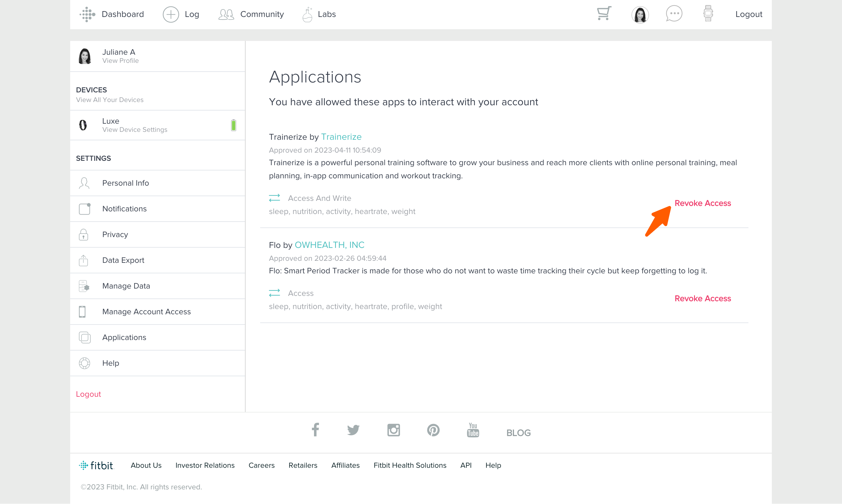Open About Us footer link
Image resolution: width=842 pixels, height=504 pixels.
click(x=146, y=466)
